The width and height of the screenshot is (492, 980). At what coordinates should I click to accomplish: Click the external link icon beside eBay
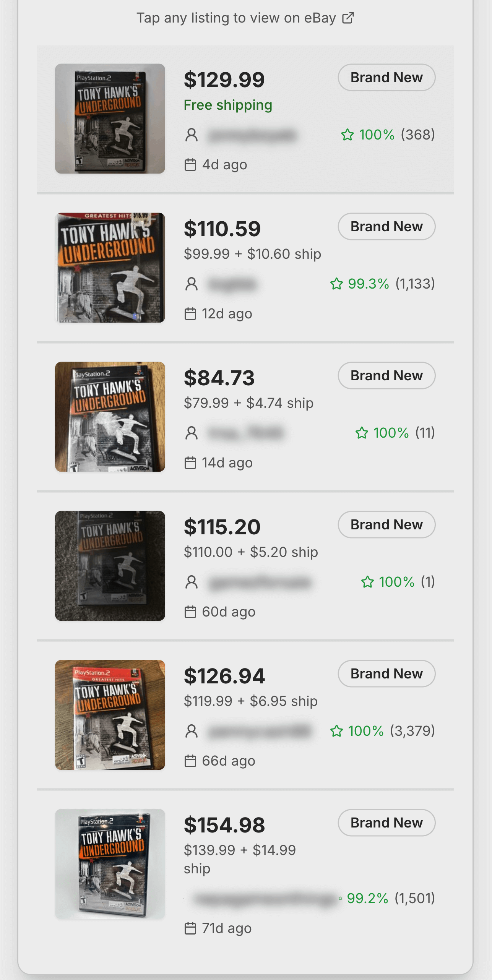[348, 18]
